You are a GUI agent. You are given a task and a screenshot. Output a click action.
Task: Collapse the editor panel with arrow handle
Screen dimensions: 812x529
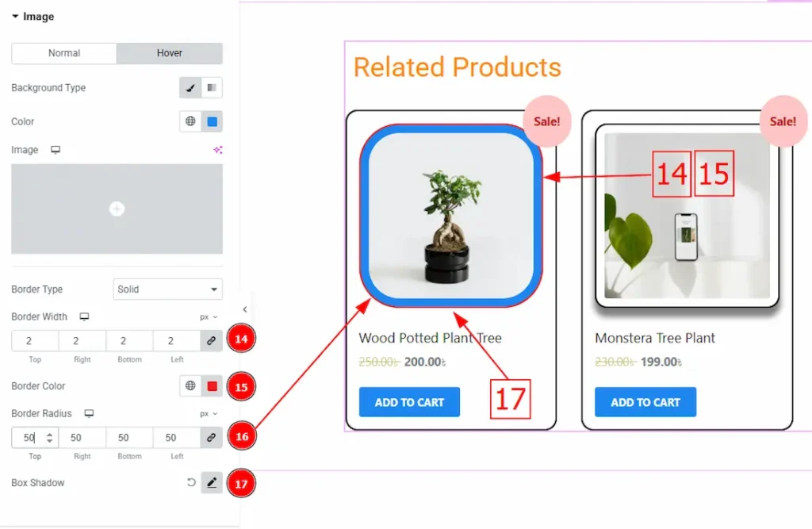[245, 309]
